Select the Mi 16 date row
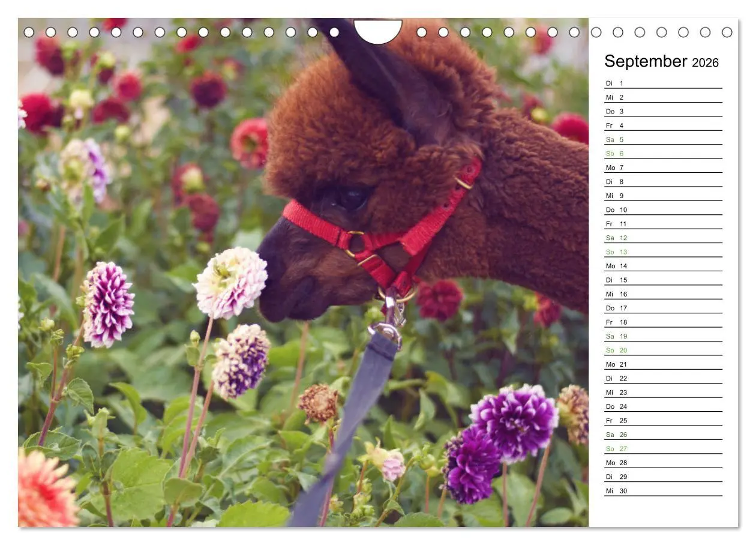 [663, 293]
